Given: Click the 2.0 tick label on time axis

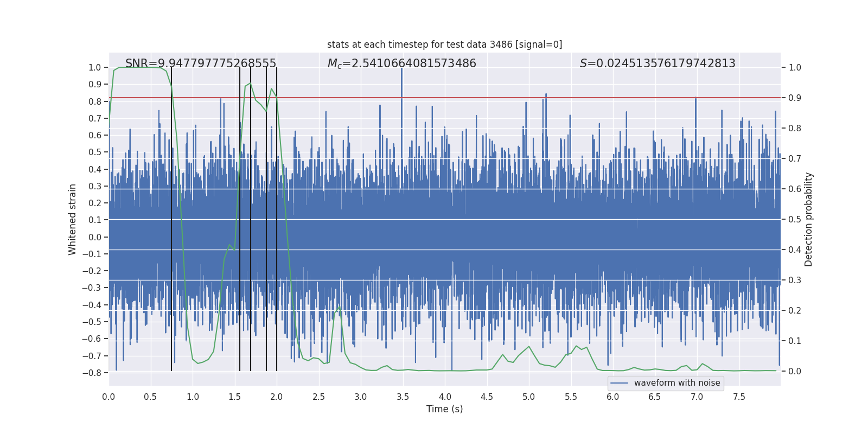Looking at the screenshot, I should [x=276, y=397].
